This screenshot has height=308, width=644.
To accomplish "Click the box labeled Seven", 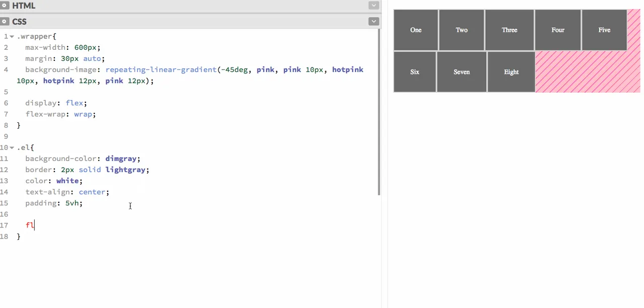I will (x=461, y=72).
